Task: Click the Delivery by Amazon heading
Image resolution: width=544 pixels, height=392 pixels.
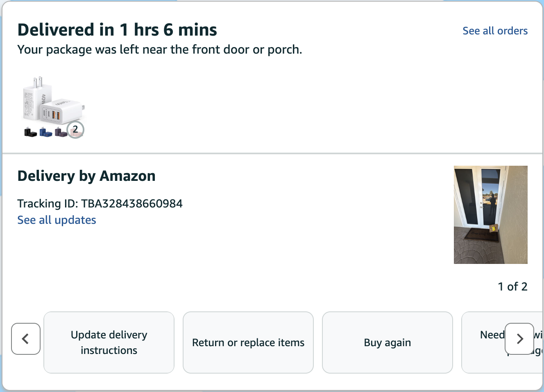Action: [86, 176]
